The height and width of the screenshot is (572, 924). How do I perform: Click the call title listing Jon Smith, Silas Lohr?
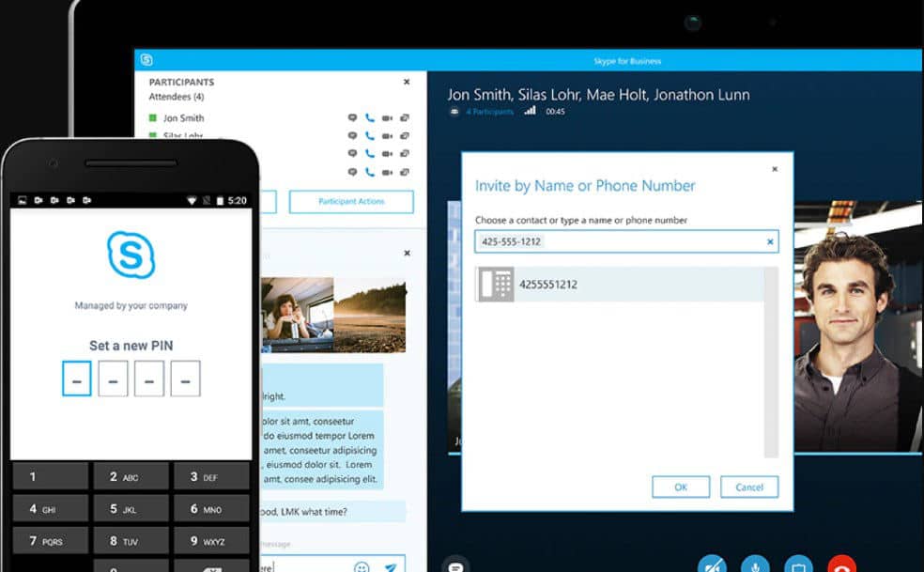[598, 95]
